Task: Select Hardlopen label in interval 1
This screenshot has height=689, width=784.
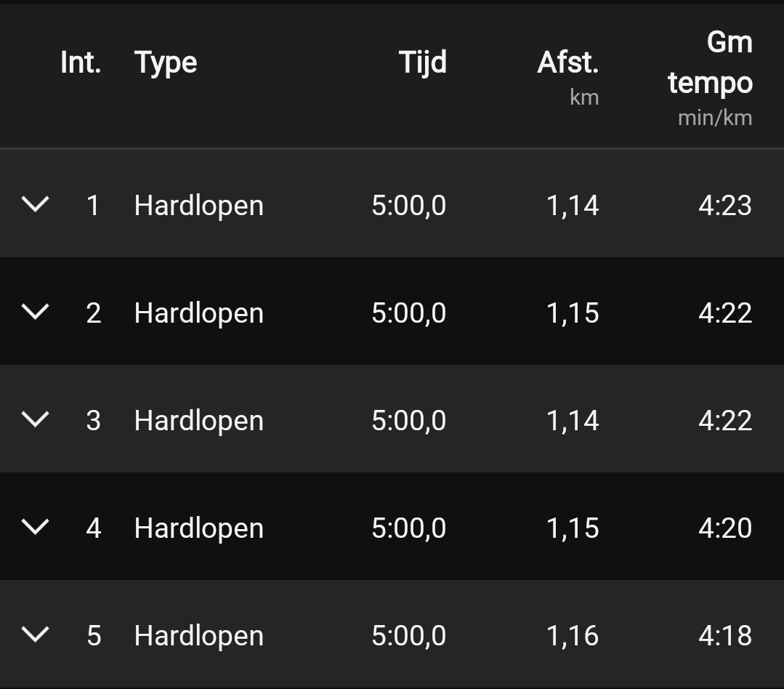Action: (198, 206)
